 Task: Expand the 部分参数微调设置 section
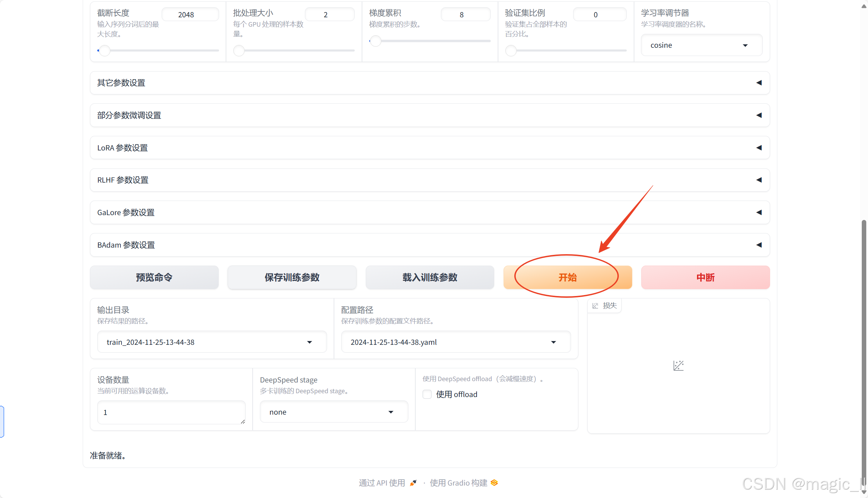430,115
